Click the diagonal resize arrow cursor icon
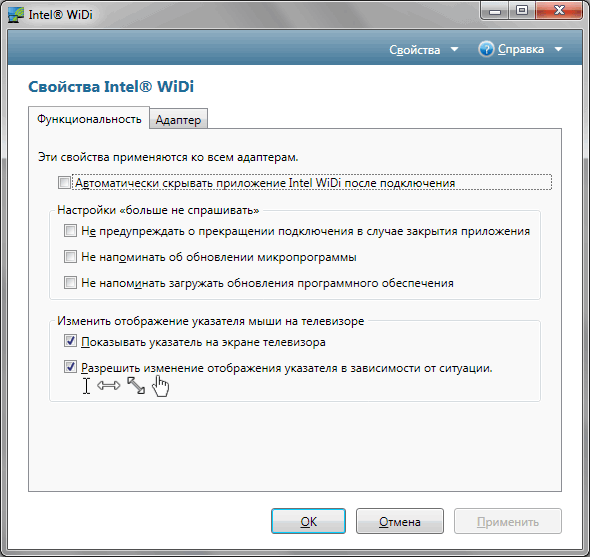 coord(136,385)
